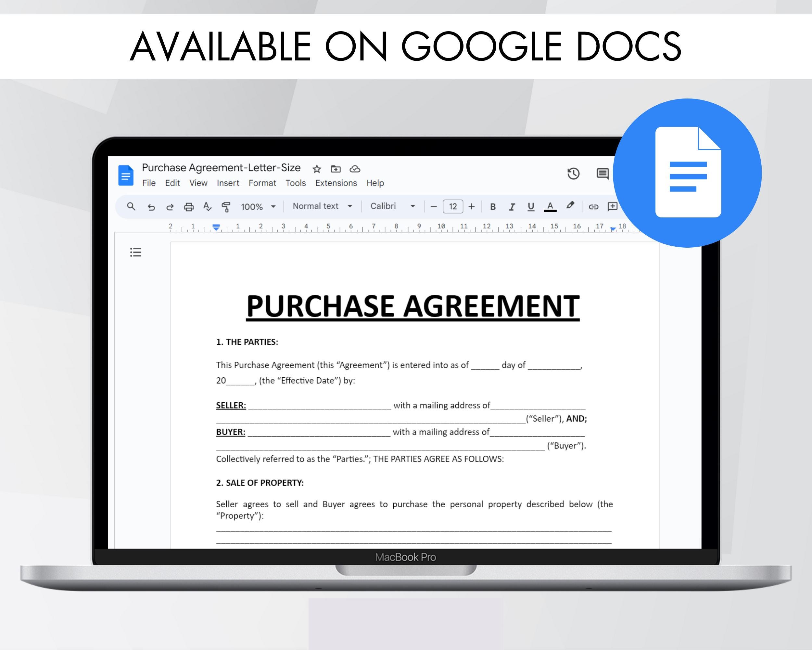The image size is (812, 650).
Task: Click the move to folder icon
Action: pyautogui.click(x=336, y=169)
